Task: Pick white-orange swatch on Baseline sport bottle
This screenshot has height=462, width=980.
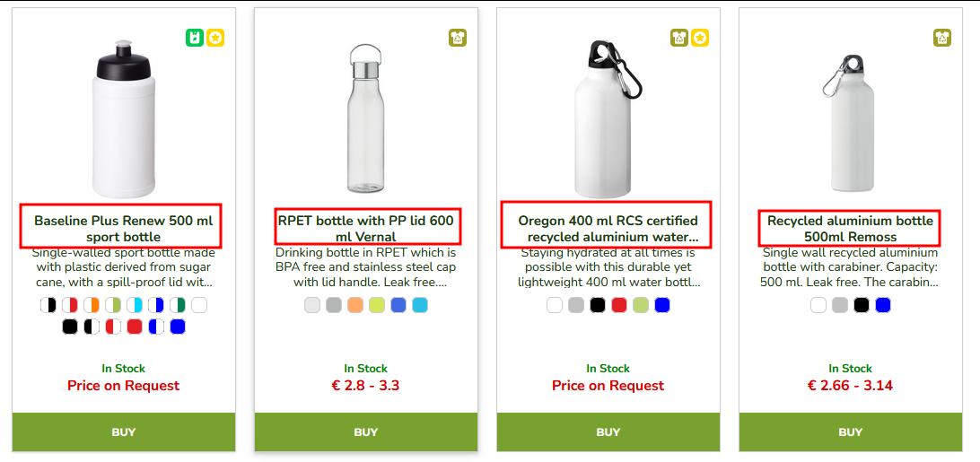Action: (92, 305)
